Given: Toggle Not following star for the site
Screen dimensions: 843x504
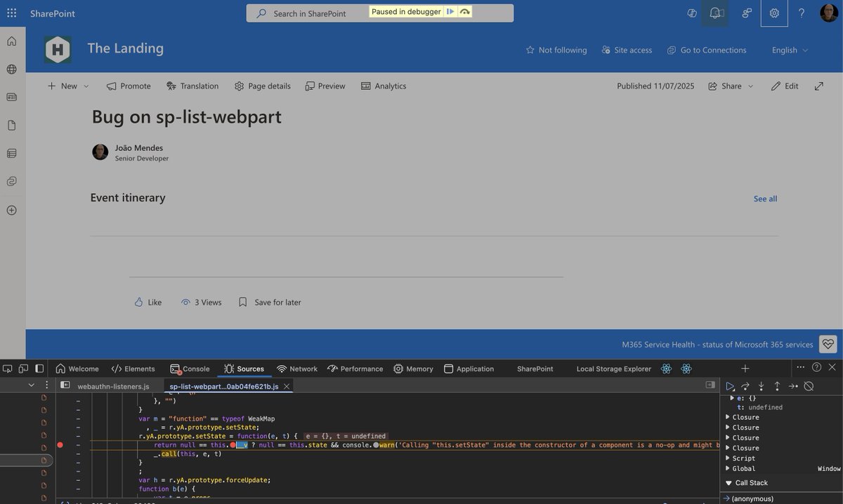Looking at the screenshot, I should click(x=556, y=50).
